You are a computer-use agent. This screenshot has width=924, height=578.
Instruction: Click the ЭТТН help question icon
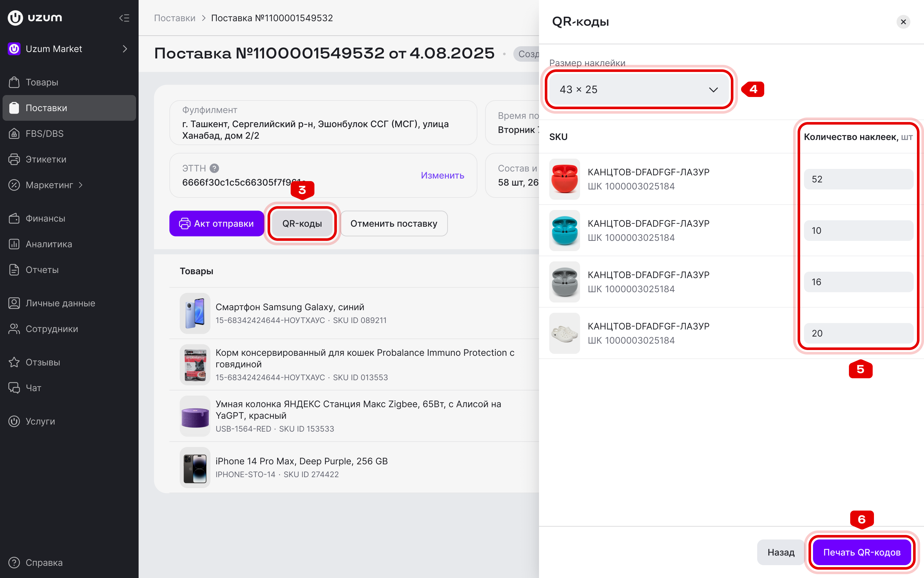(214, 168)
